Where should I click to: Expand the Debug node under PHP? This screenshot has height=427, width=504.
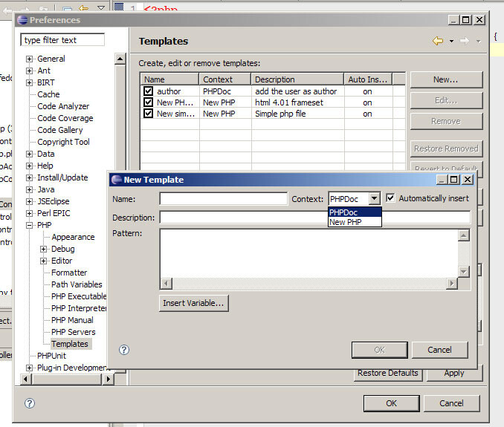[43, 249]
